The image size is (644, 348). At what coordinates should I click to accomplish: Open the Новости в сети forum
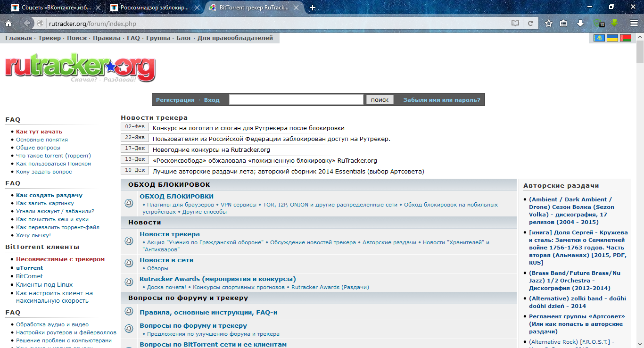click(x=166, y=260)
